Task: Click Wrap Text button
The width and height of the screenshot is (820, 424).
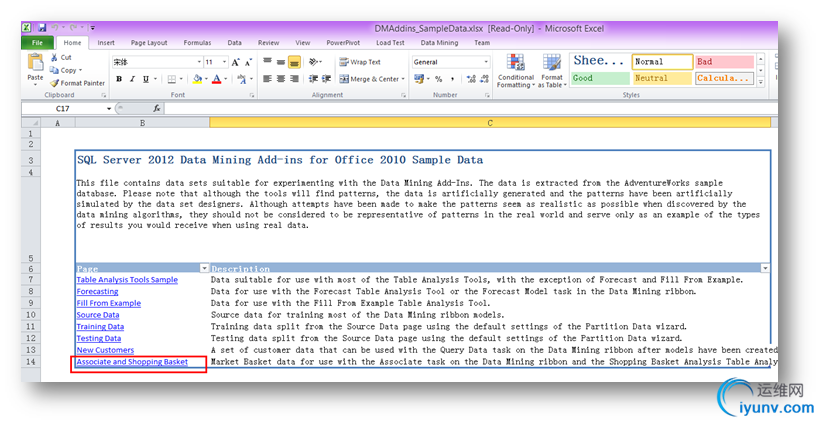Action: [360, 62]
